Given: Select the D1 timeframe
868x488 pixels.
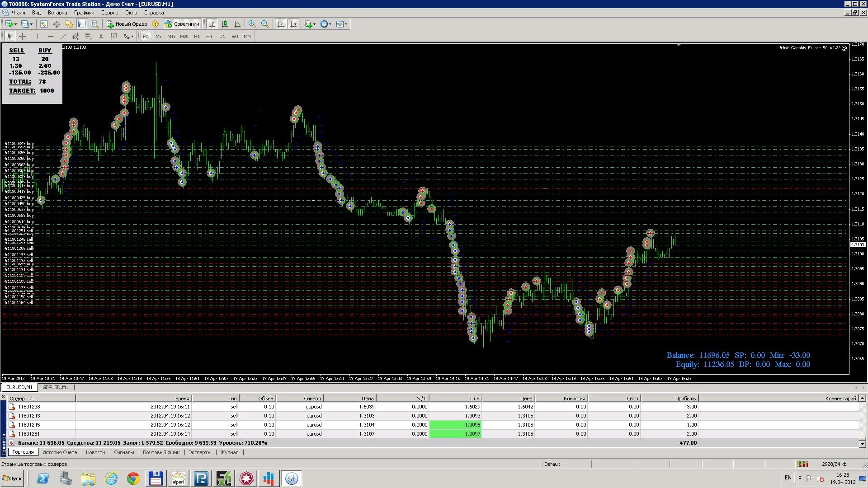Looking at the screenshot, I should pos(222,36).
